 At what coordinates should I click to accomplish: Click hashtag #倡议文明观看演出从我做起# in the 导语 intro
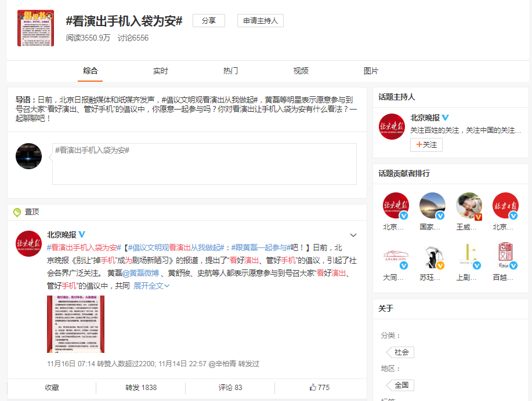[x=209, y=100]
